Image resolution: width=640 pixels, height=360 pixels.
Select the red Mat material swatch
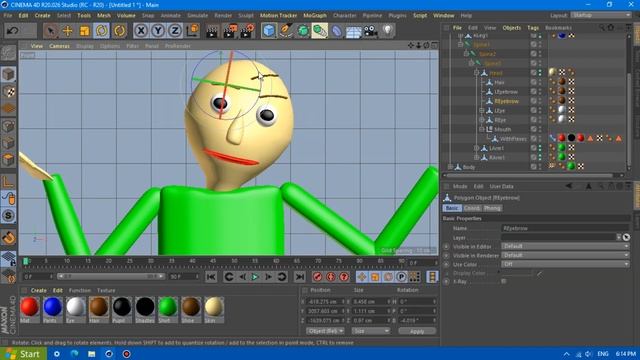pos(29,307)
